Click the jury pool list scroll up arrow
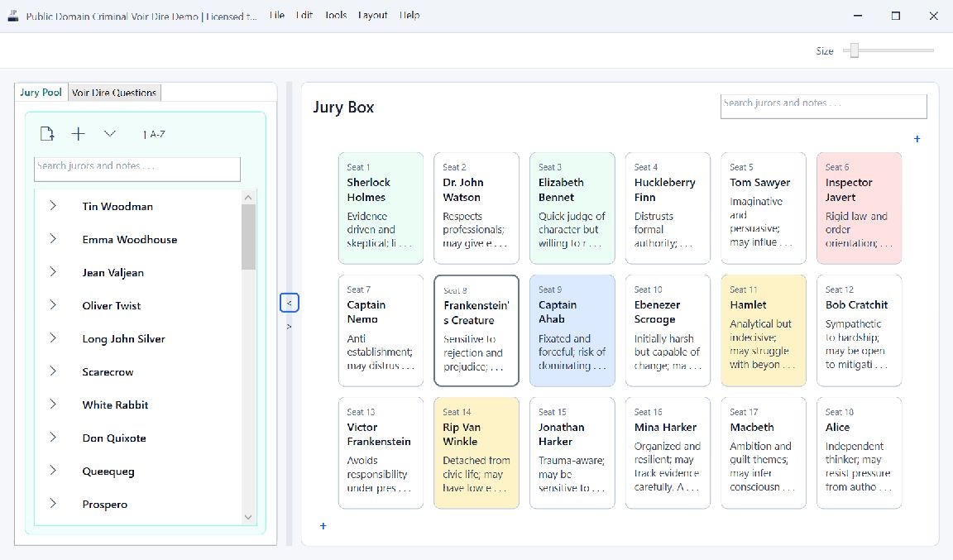 tap(248, 198)
